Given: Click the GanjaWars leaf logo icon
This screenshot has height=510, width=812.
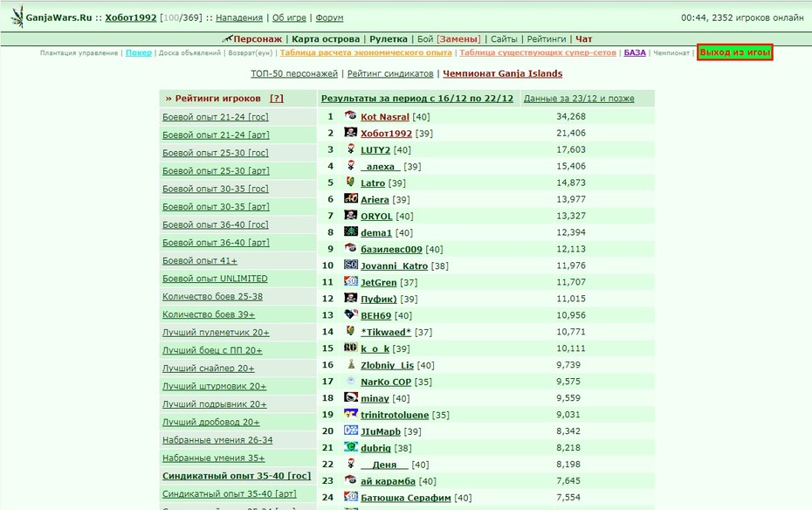Looking at the screenshot, I should [x=17, y=17].
